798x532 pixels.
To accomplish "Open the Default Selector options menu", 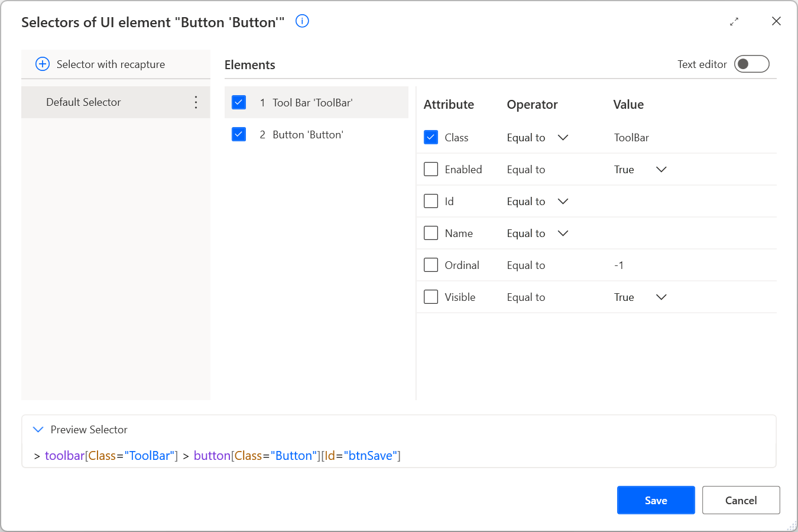I will [x=196, y=102].
